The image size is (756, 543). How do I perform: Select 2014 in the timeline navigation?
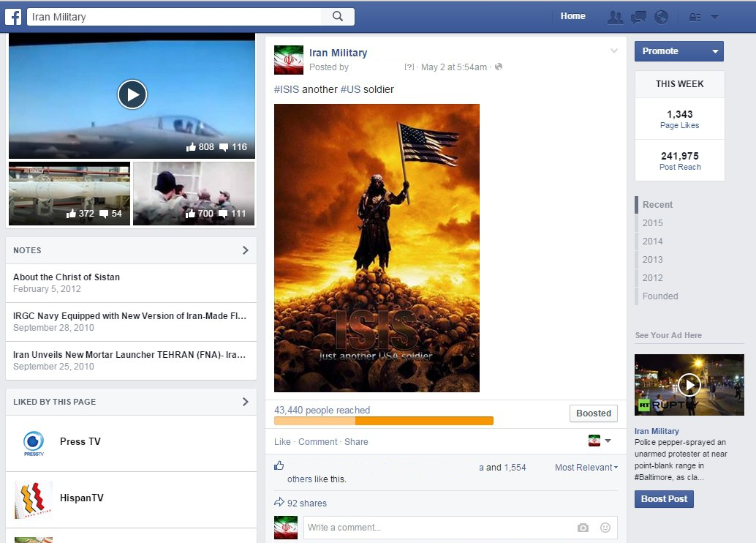point(652,241)
